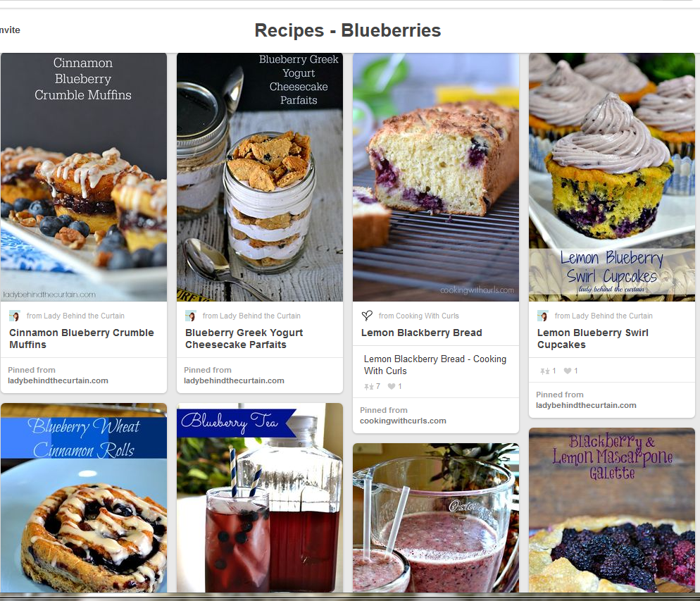Click repin count icon on Lemon Blackberry Bread
700x601 pixels.
tap(369, 387)
